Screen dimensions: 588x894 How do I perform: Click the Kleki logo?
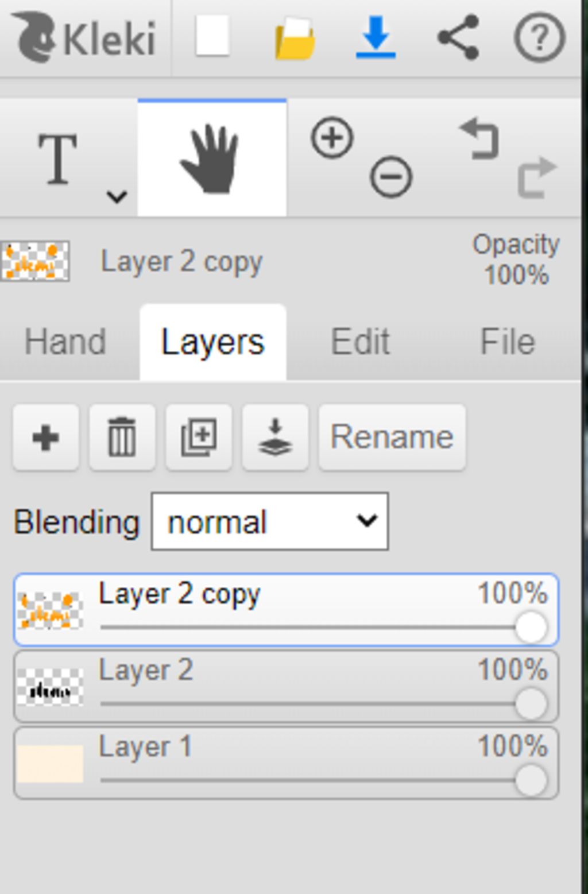coord(84,38)
